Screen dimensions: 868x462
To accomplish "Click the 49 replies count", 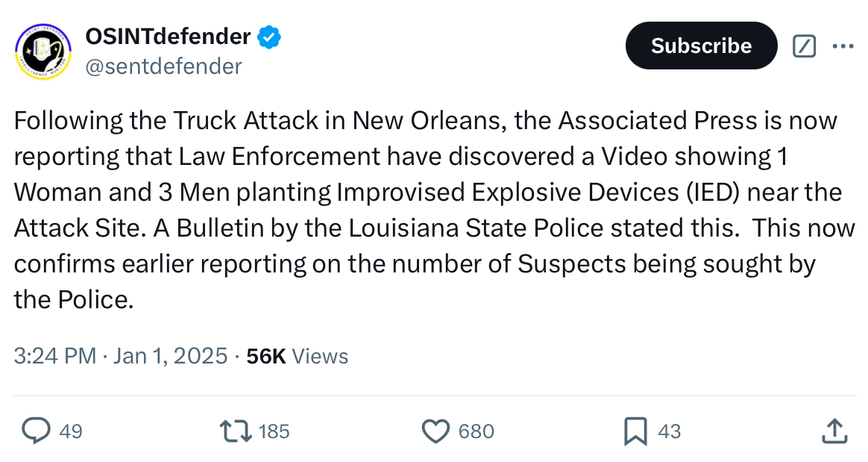I will [71, 431].
